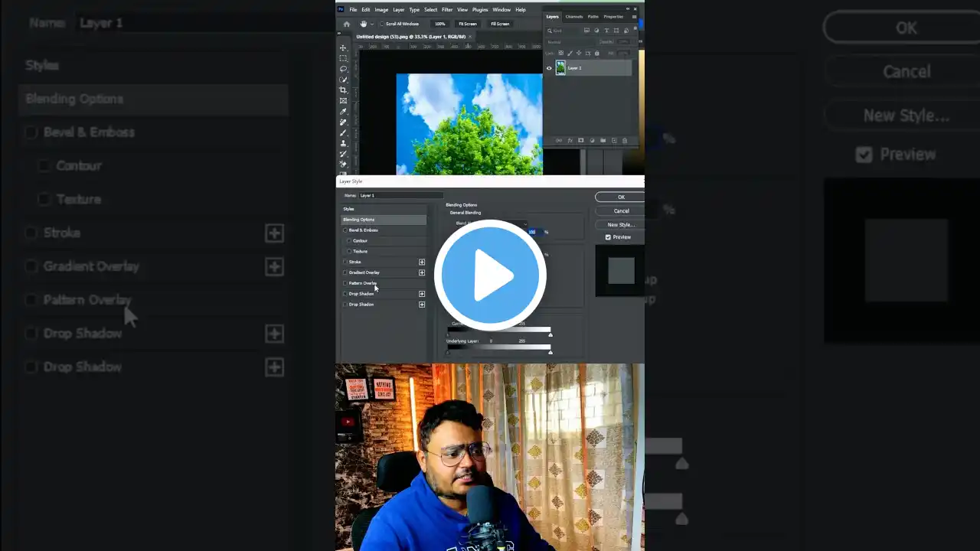Add Stroke effect with its plus icon
Image resolution: width=980 pixels, height=551 pixels.
pos(422,262)
